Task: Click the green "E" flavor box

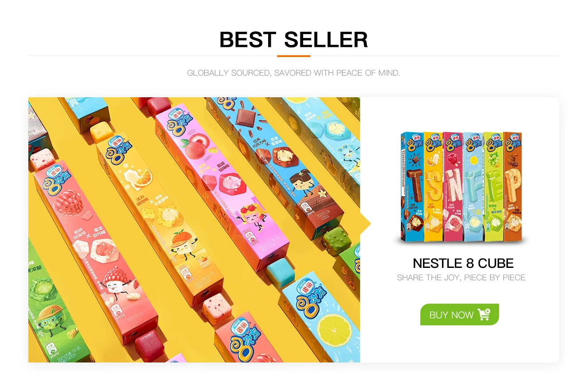Action: click(x=493, y=187)
